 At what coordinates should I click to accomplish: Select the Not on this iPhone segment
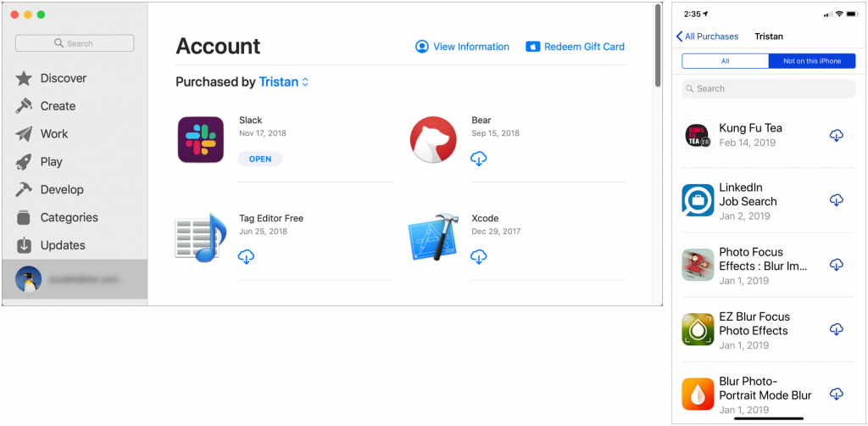(812, 61)
